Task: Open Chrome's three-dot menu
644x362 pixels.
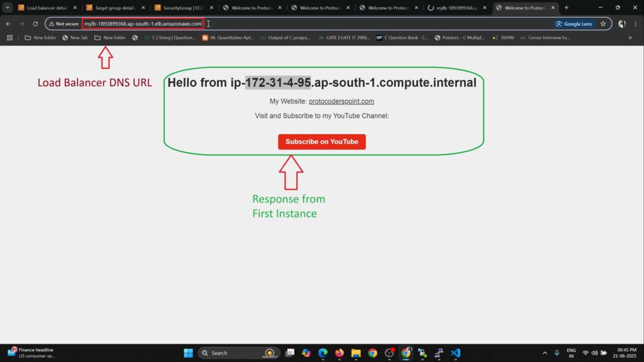Action: pyautogui.click(x=635, y=24)
